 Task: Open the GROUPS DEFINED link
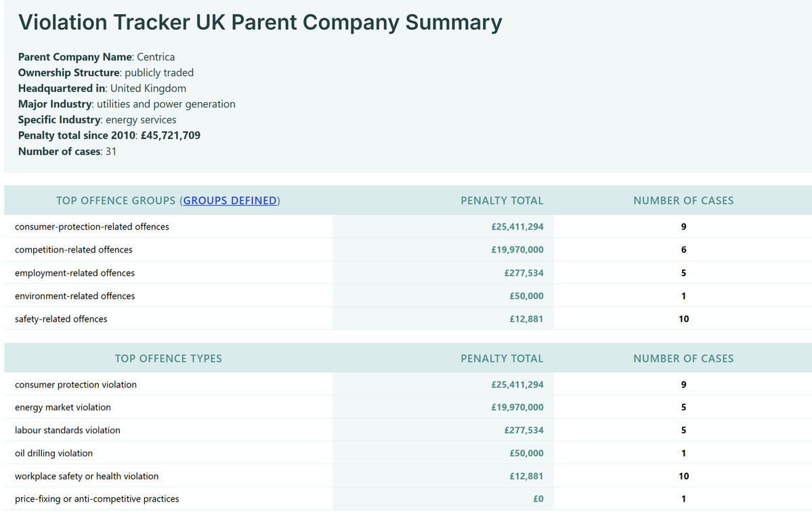tap(230, 200)
